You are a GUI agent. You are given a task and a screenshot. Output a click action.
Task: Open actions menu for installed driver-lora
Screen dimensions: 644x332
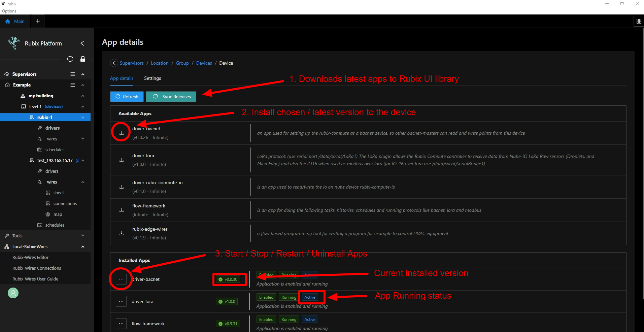point(121,301)
